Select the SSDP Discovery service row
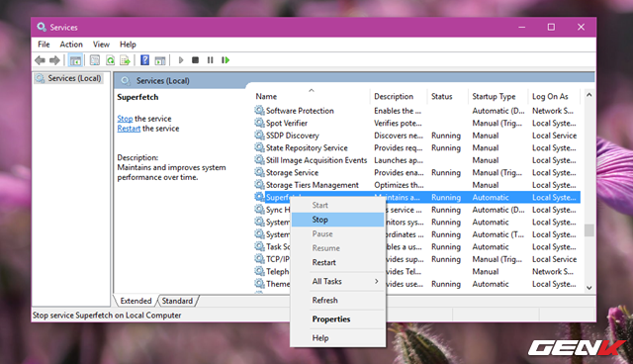This screenshot has width=633, height=364. 417,136
